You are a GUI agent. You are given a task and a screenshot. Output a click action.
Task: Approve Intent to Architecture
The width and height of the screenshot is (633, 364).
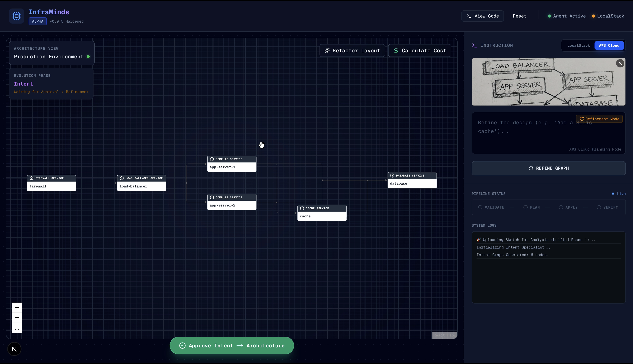pyautogui.click(x=232, y=346)
